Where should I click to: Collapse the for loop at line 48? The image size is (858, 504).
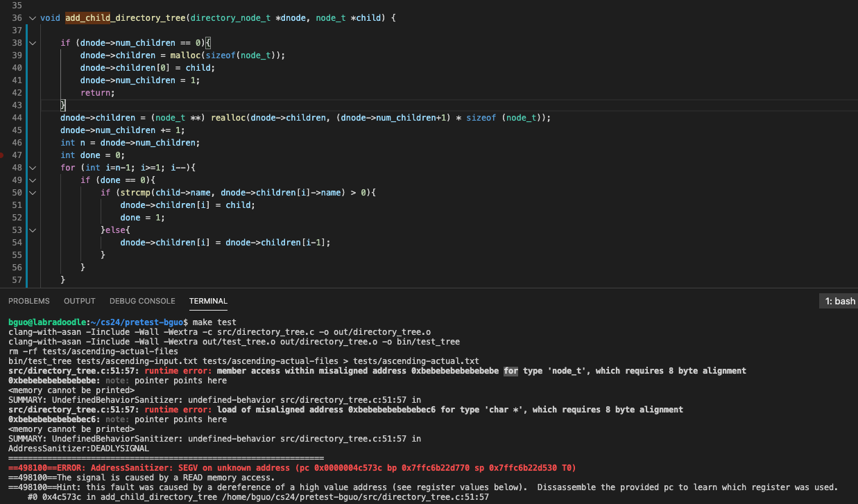[x=32, y=168]
